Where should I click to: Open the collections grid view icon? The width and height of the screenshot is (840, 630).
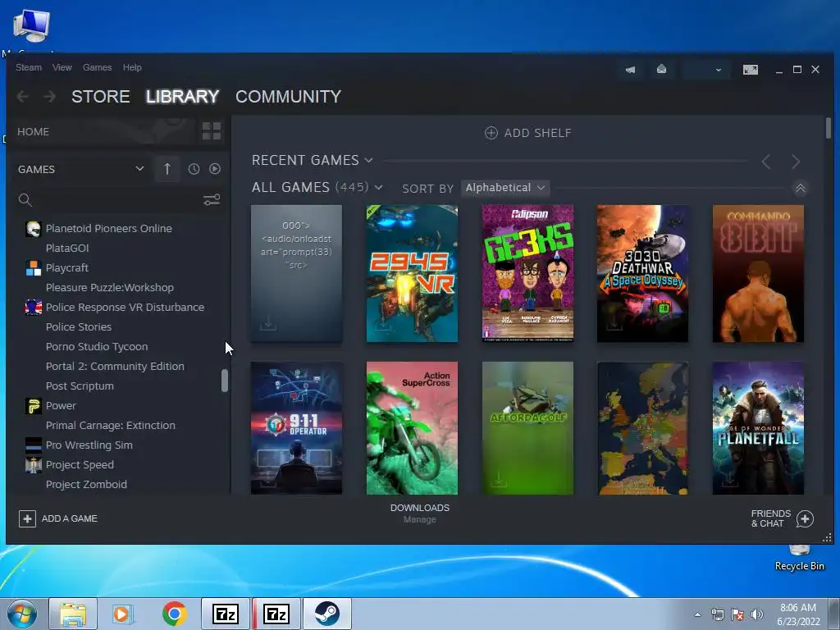pyautogui.click(x=212, y=131)
